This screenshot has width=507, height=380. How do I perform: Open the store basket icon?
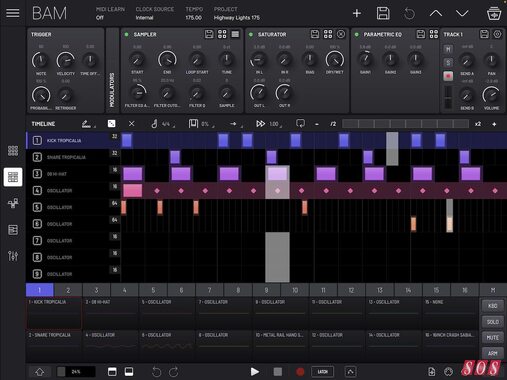point(494,14)
